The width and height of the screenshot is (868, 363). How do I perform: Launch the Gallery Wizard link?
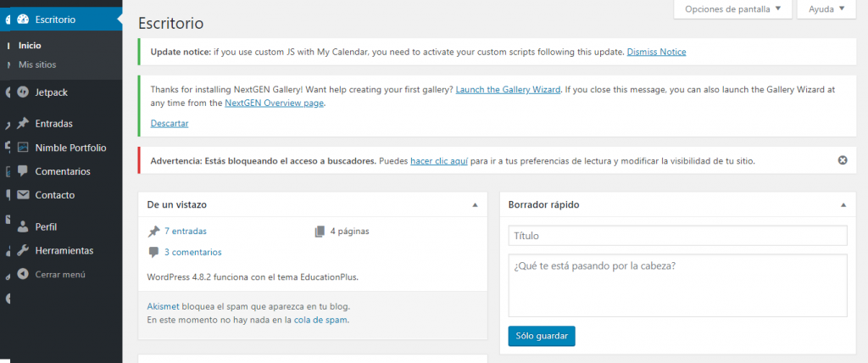[508, 89]
